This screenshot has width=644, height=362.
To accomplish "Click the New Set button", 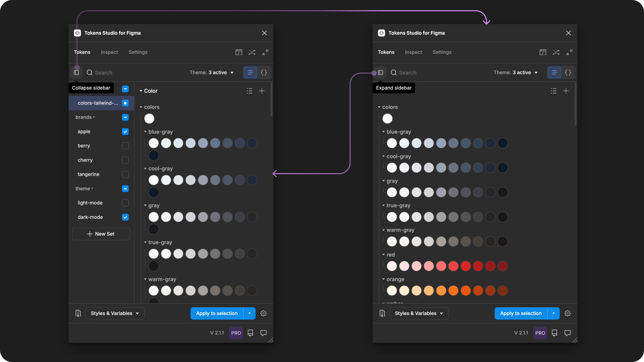I will [101, 234].
